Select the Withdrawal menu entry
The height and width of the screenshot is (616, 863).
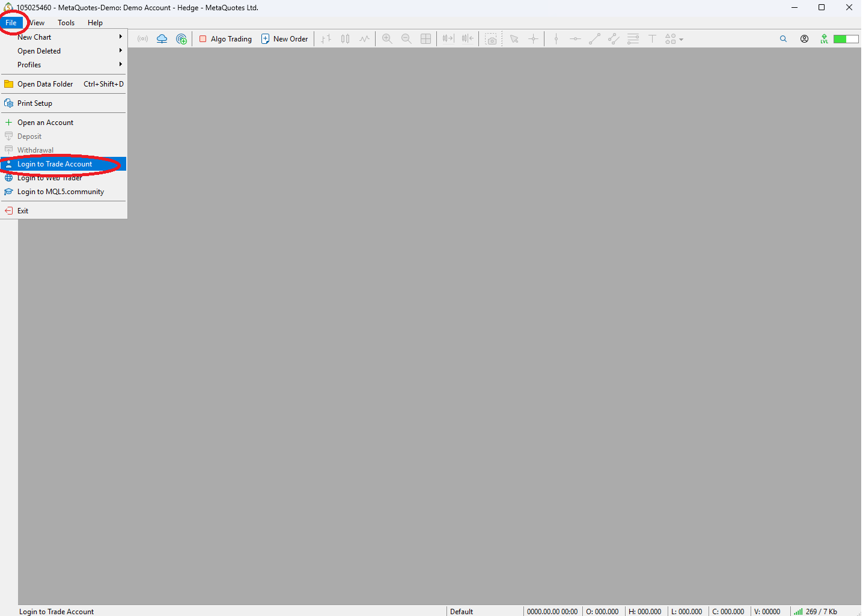pos(64,150)
